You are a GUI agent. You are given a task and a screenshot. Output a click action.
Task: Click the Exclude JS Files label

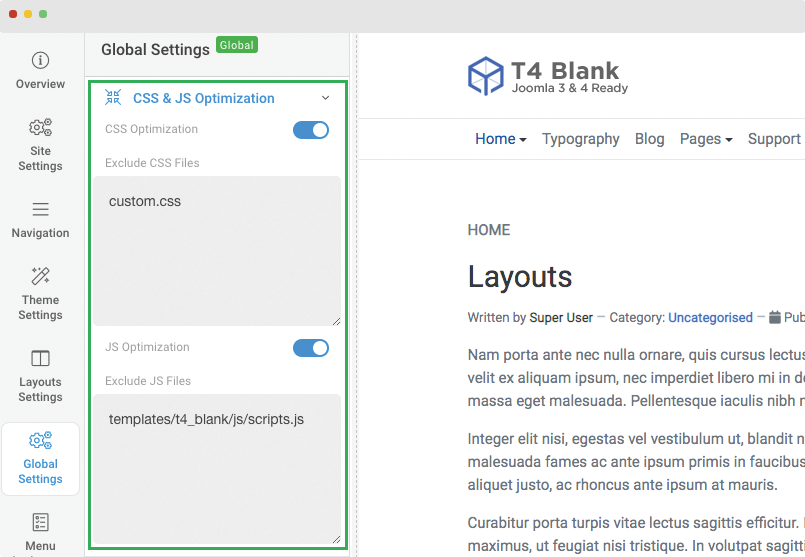148,381
